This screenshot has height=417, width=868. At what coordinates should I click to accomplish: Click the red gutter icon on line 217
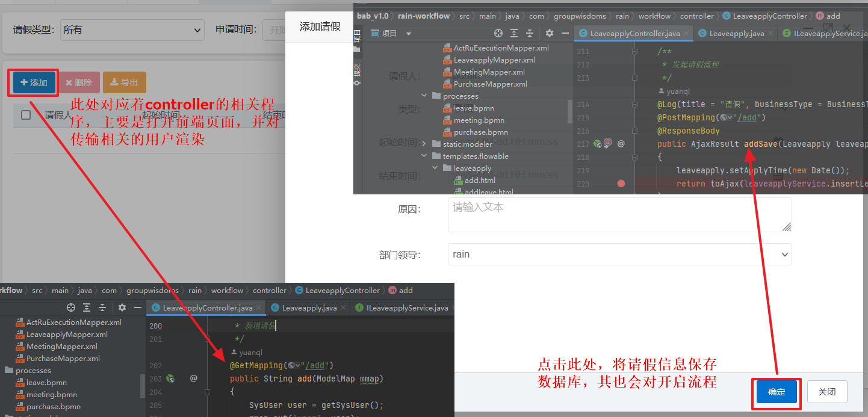click(607, 143)
